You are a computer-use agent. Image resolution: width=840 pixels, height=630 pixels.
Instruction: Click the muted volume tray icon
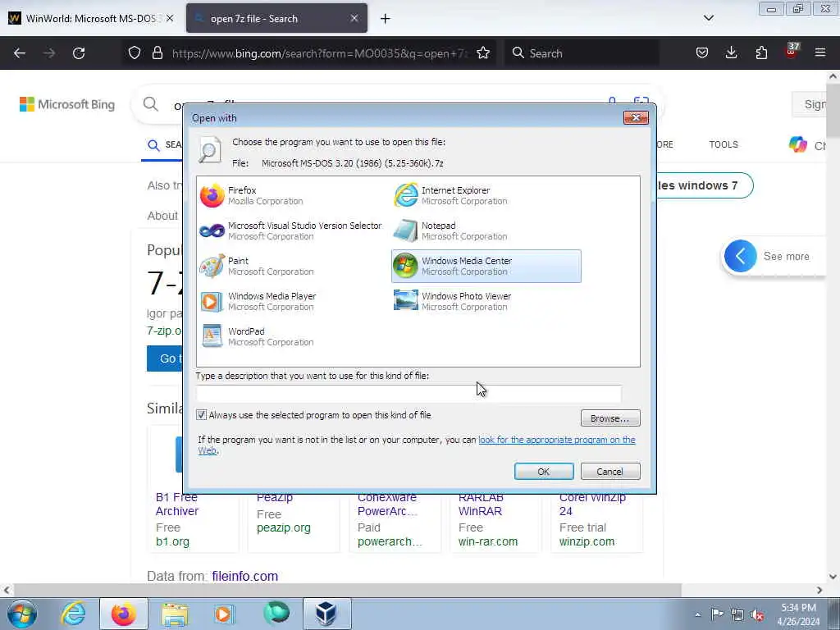[757, 614]
